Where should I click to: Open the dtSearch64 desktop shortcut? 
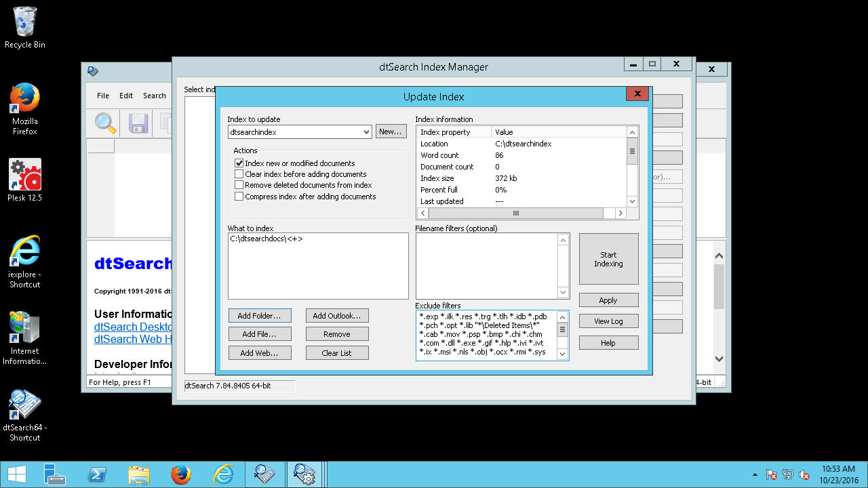point(25,415)
